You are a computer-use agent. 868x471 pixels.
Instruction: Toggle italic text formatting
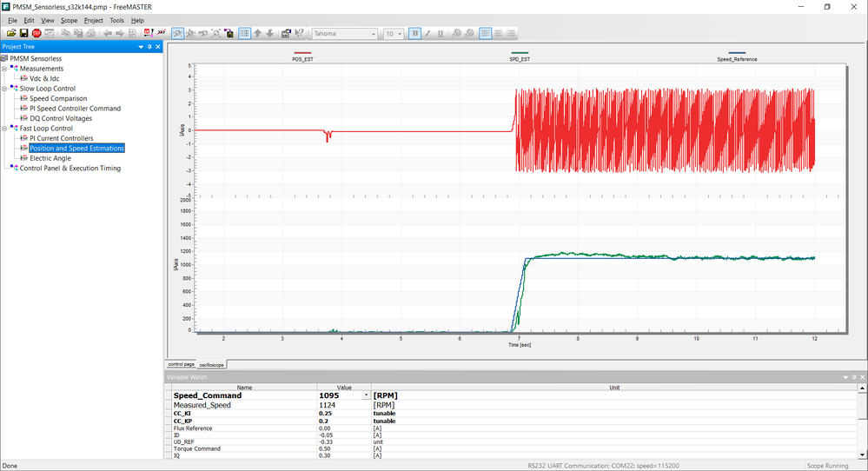coord(427,34)
